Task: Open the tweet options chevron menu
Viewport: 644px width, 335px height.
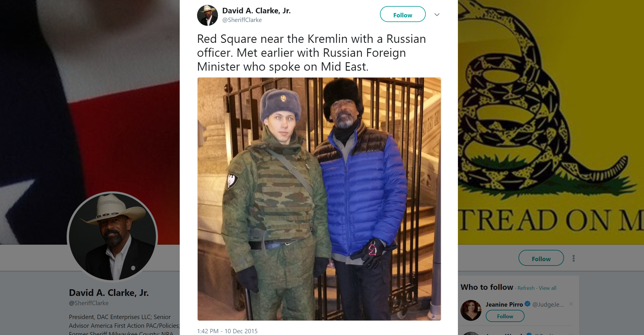Action: point(437,14)
